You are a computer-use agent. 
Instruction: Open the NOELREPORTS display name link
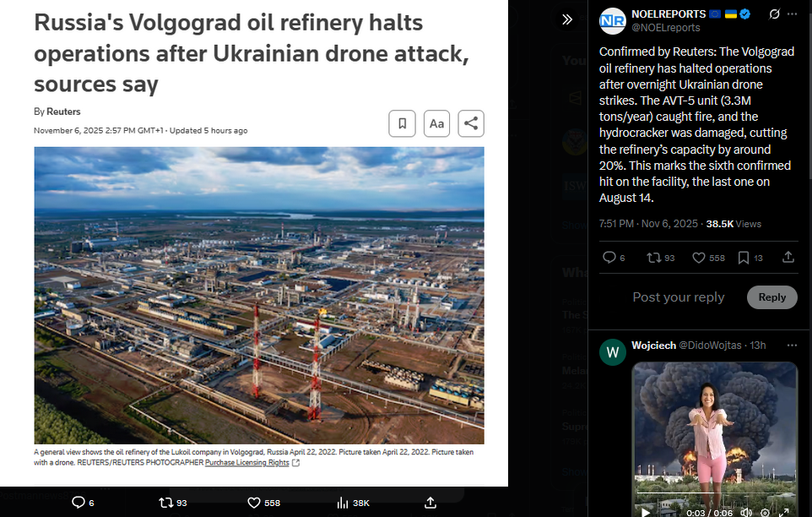[x=668, y=14]
